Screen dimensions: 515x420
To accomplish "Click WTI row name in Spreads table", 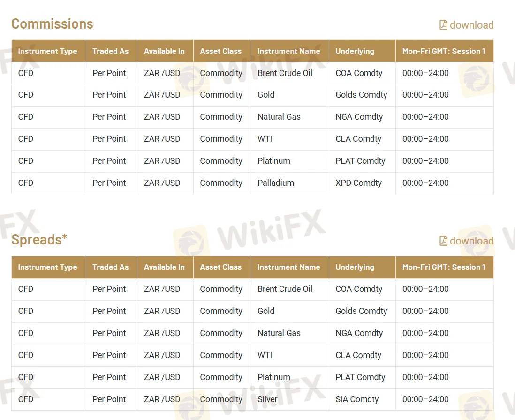I will point(265,355).
